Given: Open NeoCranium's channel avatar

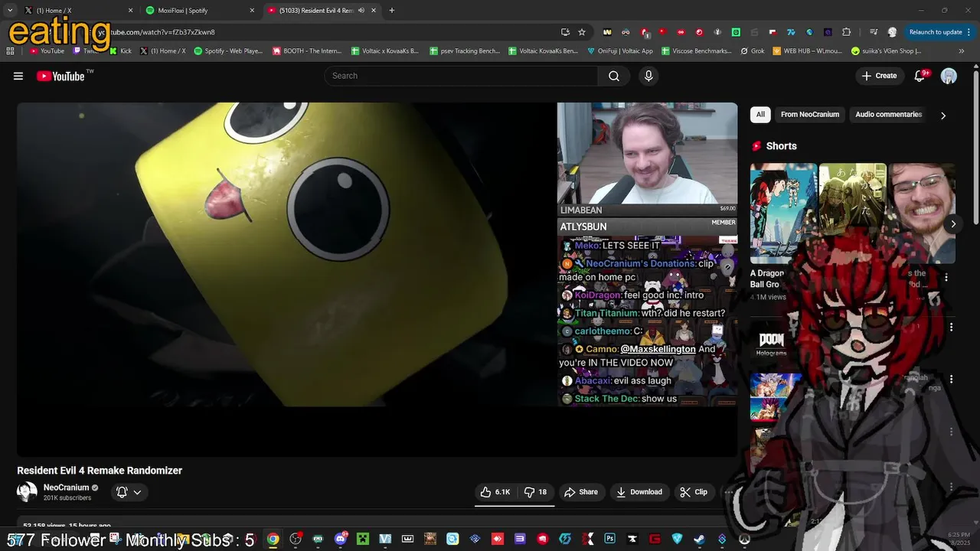Looking at the screenshot, I should tap(27, 492).
